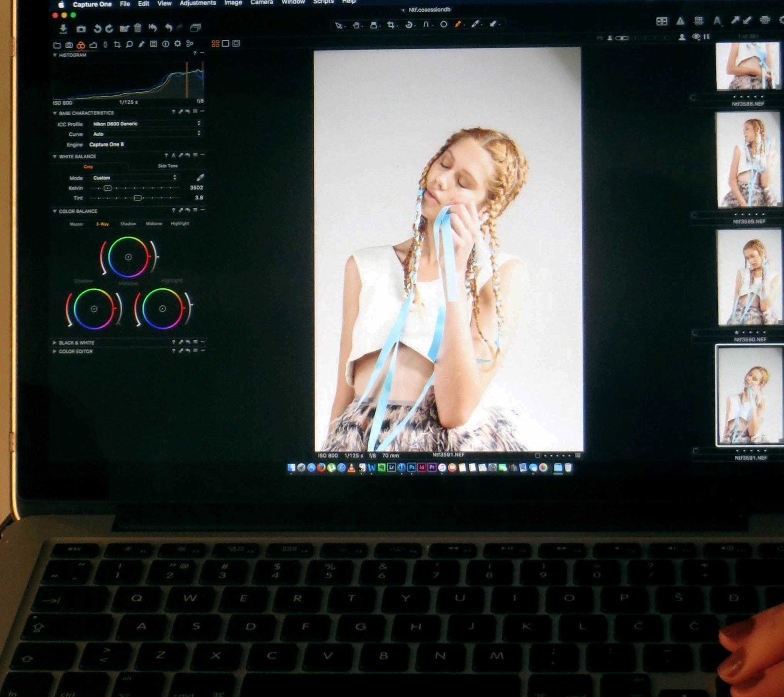Image resolution: width=784 pixels, height=697 pixels.
Task: Open the Adjustments menu
Action: [198, 3]
